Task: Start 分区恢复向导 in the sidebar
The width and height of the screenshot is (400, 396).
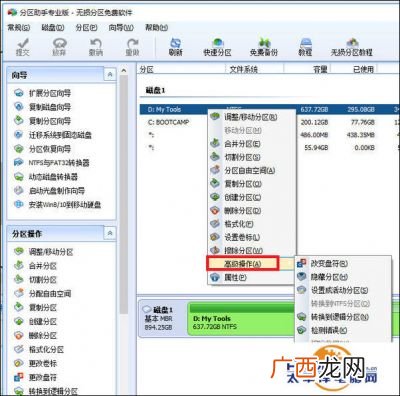Action: 42,149
